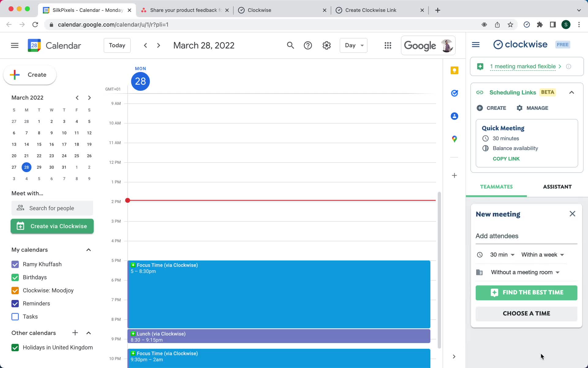Toggle Holidays in United Kingdom calendar
588x368 pixels.
point(15,347)
